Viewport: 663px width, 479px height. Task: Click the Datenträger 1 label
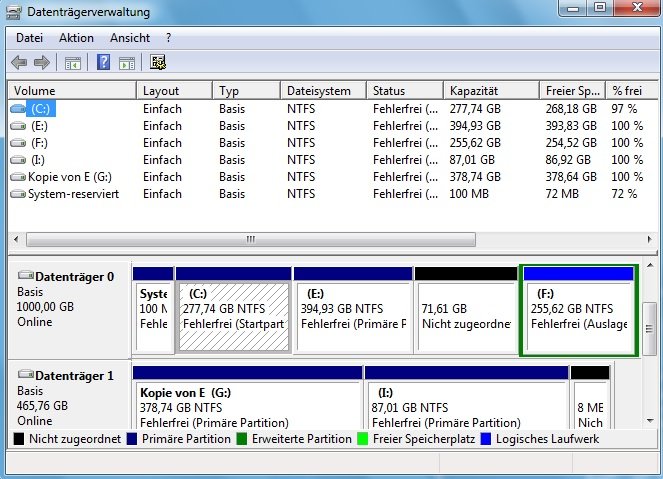[74, 376]
